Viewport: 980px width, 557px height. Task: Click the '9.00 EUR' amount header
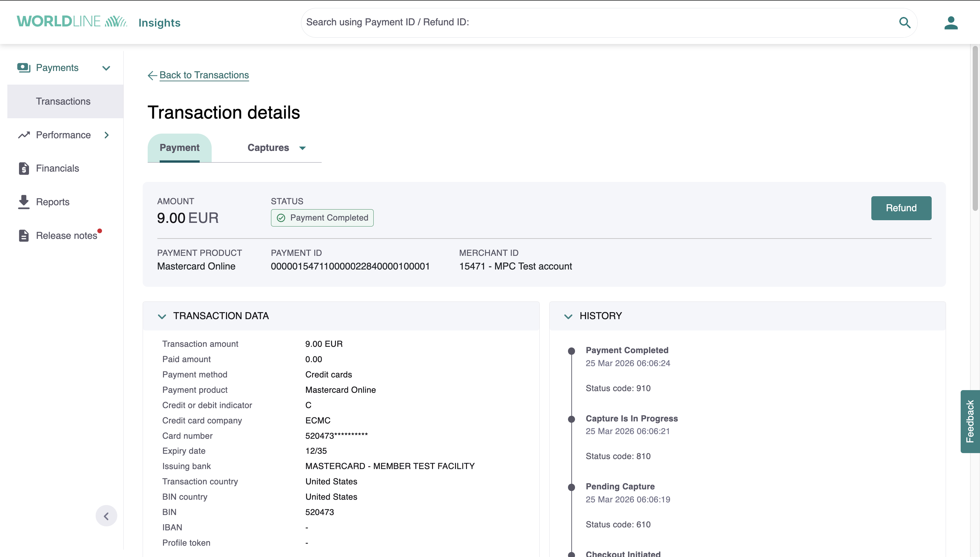tap(188, 218)
